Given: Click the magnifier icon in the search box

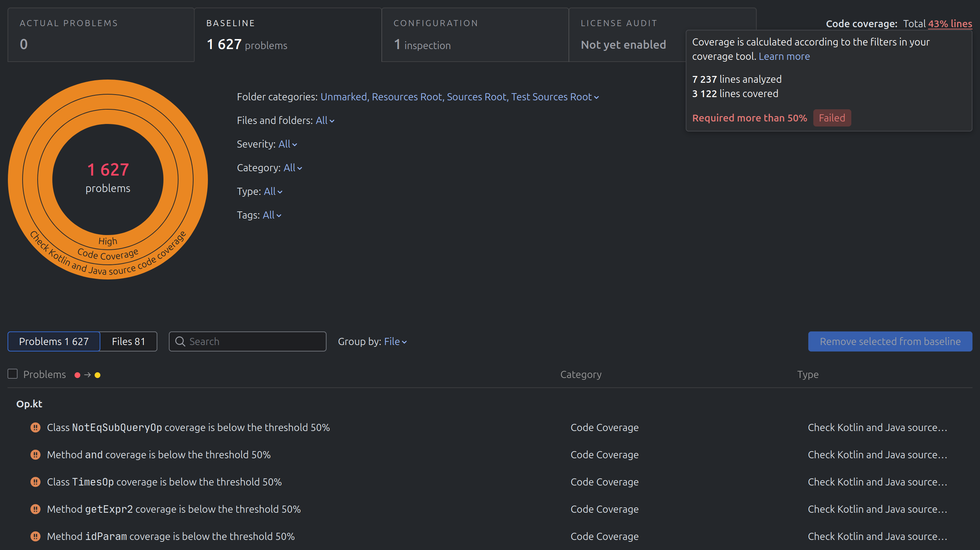Looking at the screenshot, I should tap(180, 341).
